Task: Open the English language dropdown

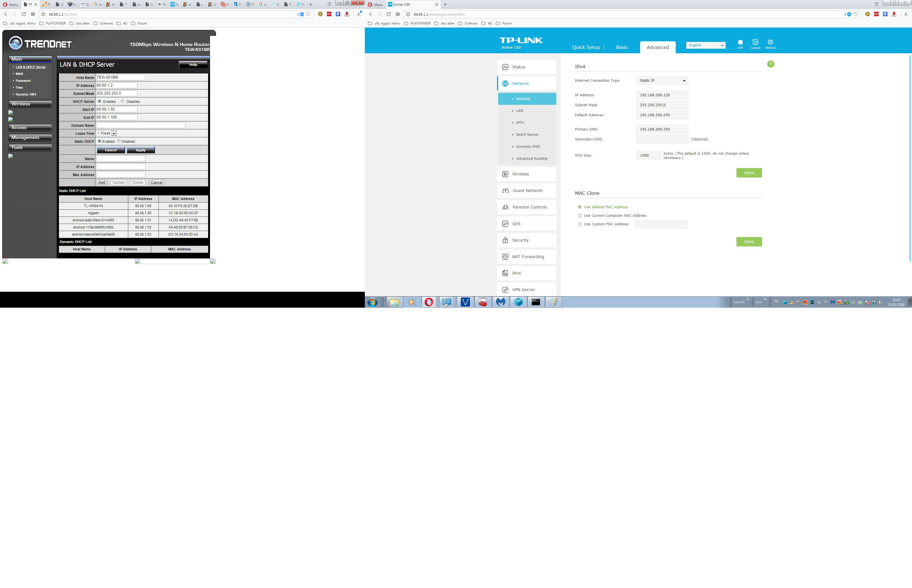Action: [x=705, y=45]
